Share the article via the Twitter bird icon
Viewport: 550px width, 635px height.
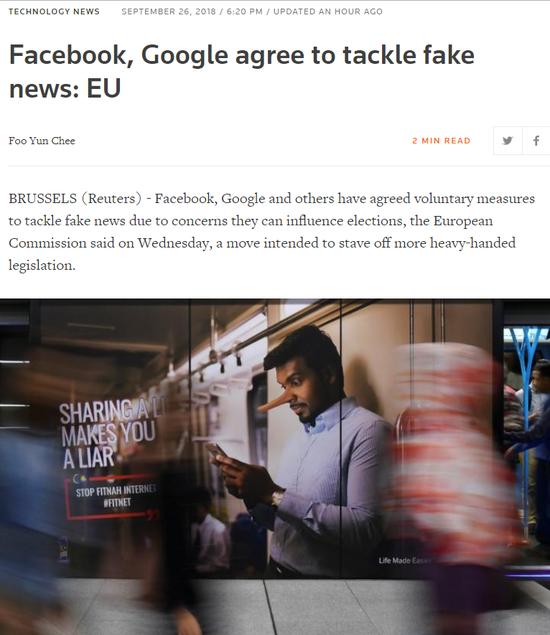[507, 141]
